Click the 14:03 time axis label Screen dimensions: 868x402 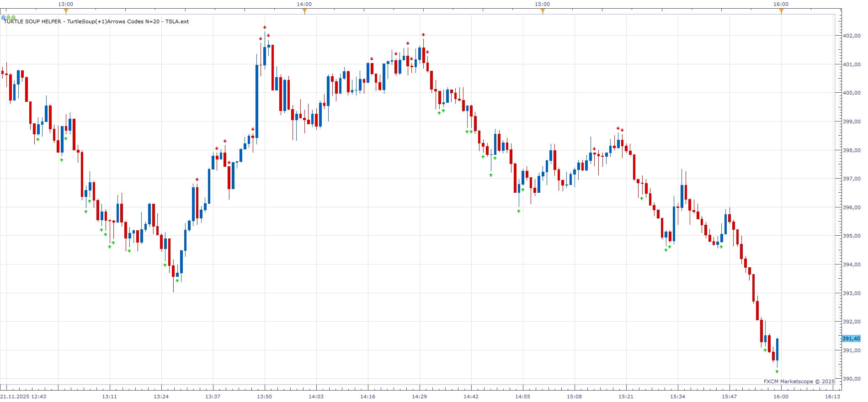316,397
